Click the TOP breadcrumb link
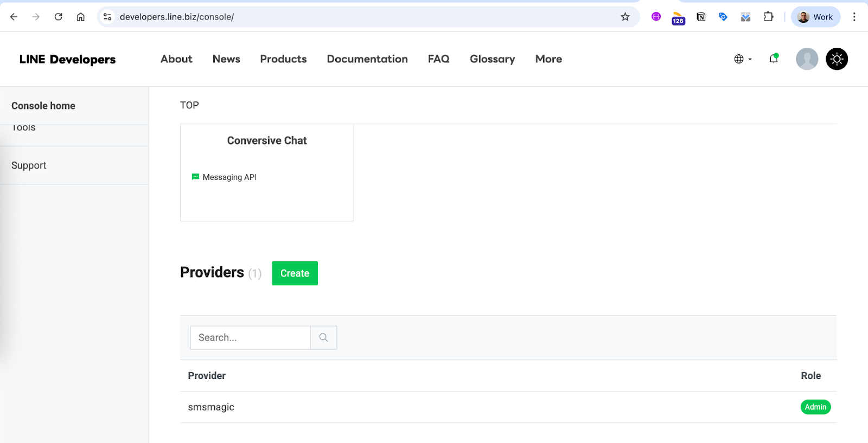This screenshot has width=868, height=443. pos(189,105)
